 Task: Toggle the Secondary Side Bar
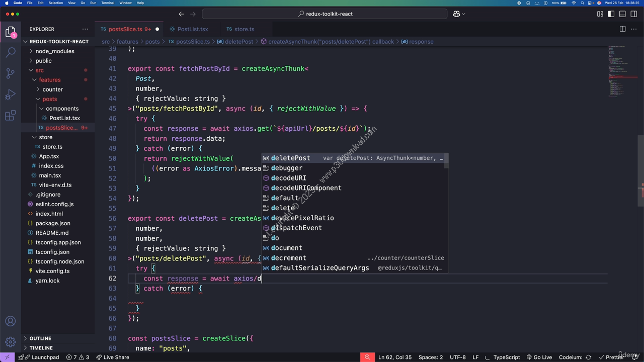632,14
